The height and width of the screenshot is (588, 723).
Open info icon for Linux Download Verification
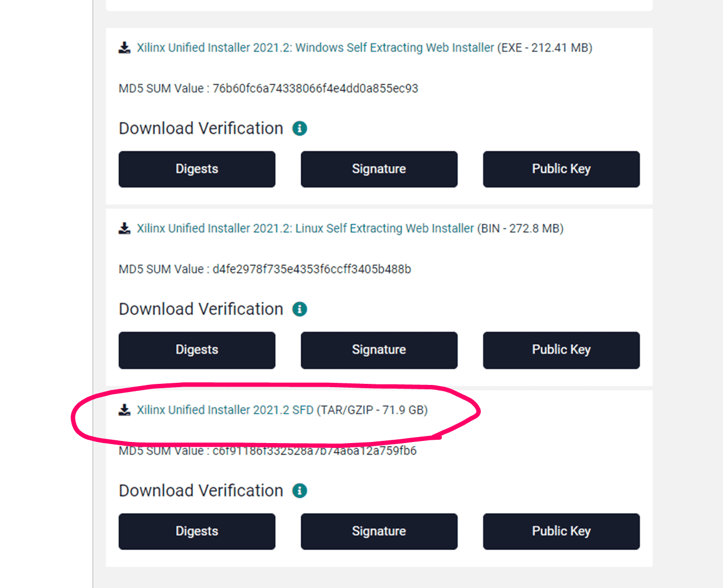click(x=300, y=309)
